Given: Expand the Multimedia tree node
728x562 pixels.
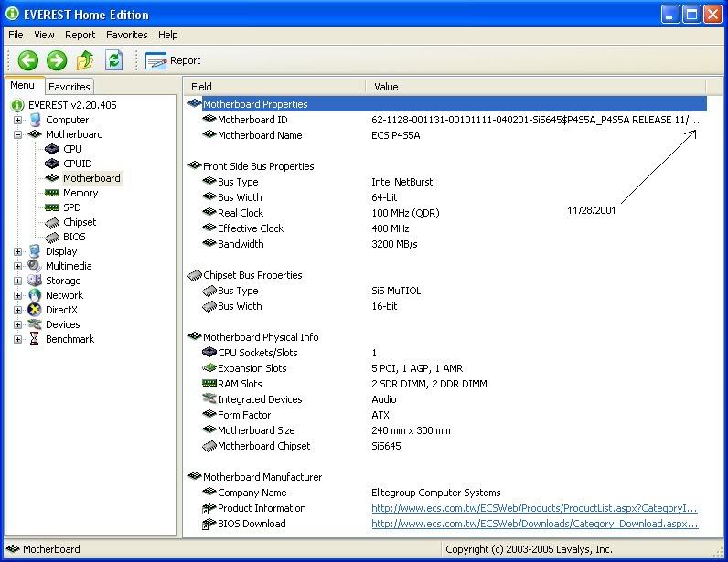Looking at the screenshot, I should click(x=17, y=266).
